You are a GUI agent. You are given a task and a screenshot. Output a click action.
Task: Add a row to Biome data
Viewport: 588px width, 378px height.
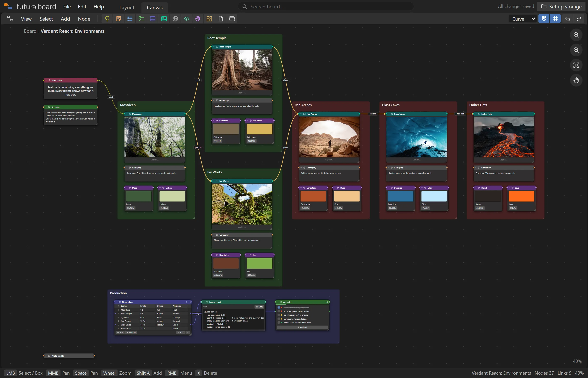point(120,333)
